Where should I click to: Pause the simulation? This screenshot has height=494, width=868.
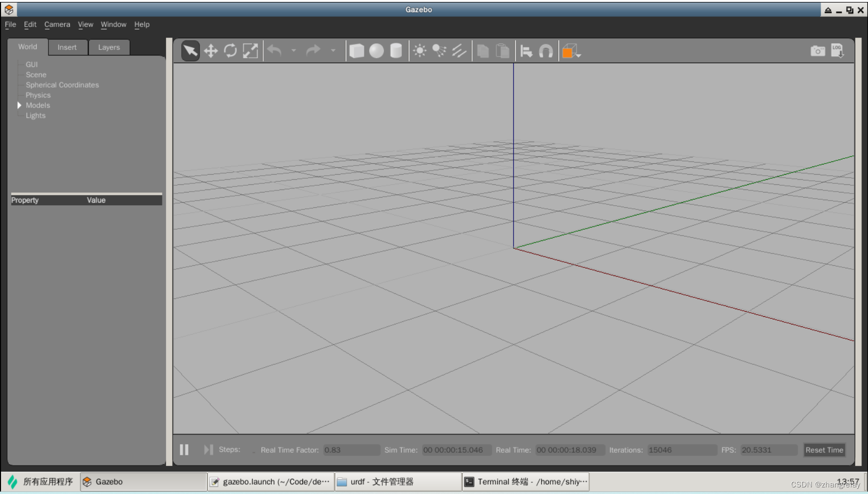tap(184, 450)
